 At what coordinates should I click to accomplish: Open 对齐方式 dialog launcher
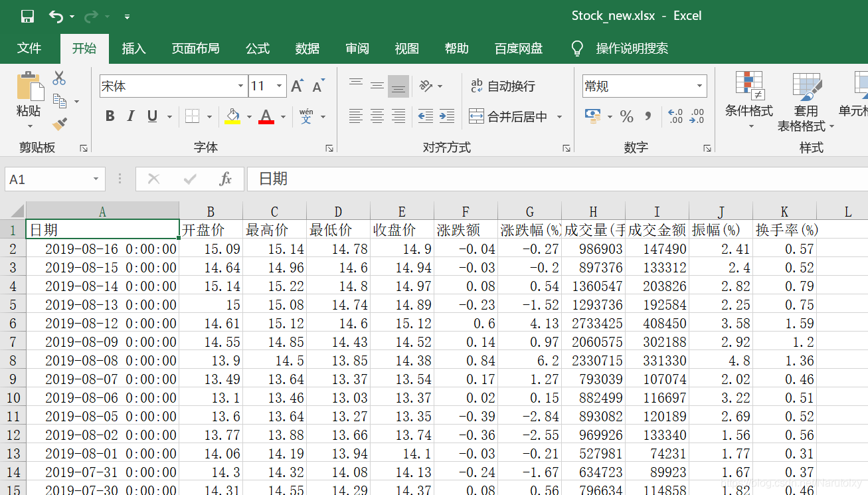click(x=566, y=148)
